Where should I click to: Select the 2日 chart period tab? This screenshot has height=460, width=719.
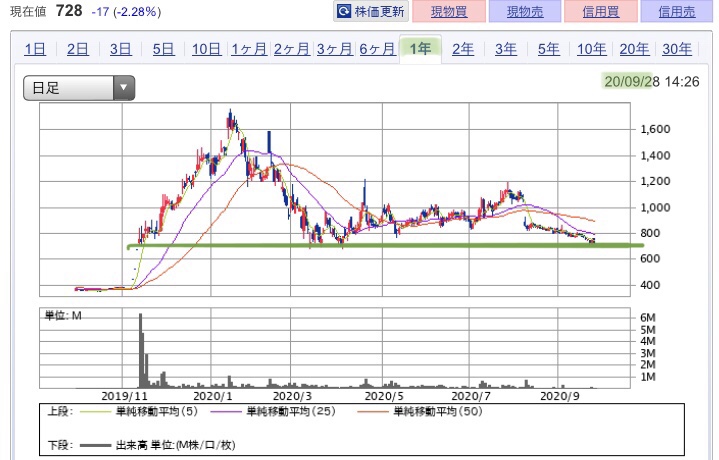[77, 49]
